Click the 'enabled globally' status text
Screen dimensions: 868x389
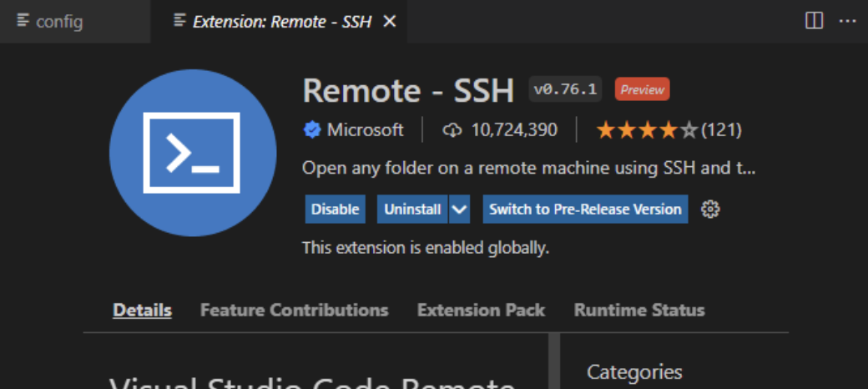click(426, 248)
